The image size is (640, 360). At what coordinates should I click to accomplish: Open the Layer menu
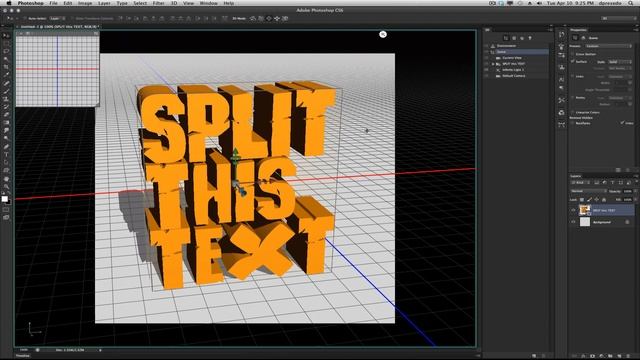104,3
